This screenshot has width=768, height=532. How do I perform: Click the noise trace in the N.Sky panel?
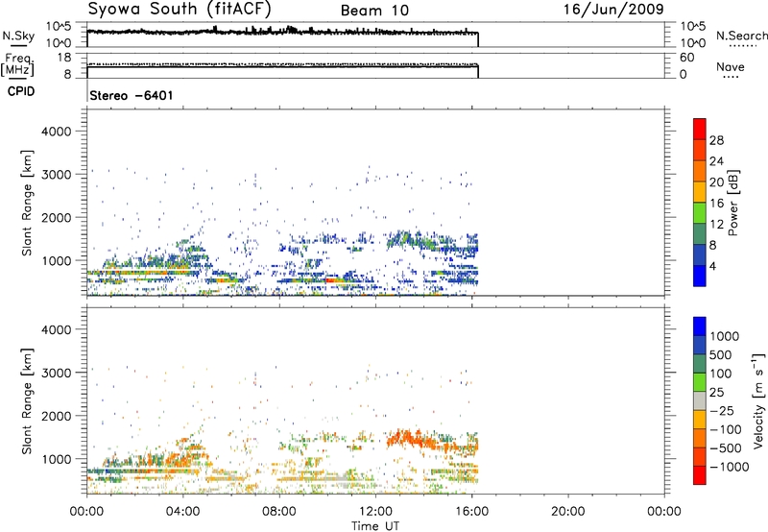282,32
